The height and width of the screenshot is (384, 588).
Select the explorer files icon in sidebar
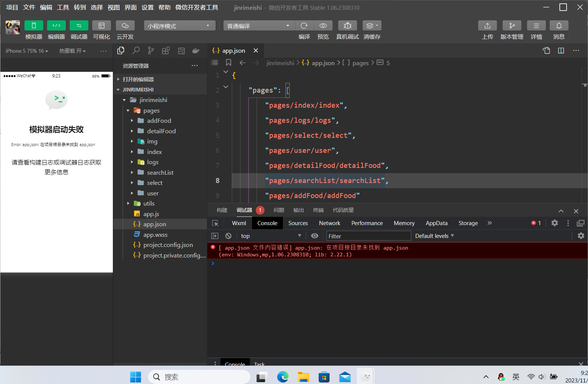(x=121, y=51)
